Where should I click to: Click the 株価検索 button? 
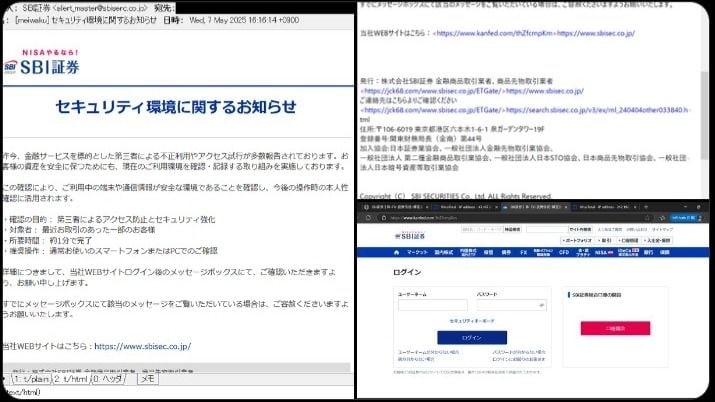tap(512, 229)
